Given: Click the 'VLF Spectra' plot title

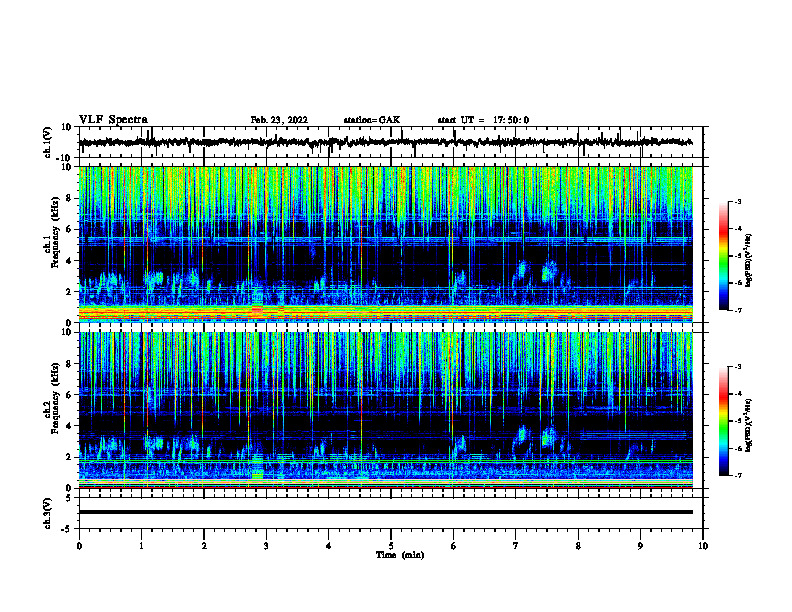Looking at the screenshot, I should click(x=113, y=120).
